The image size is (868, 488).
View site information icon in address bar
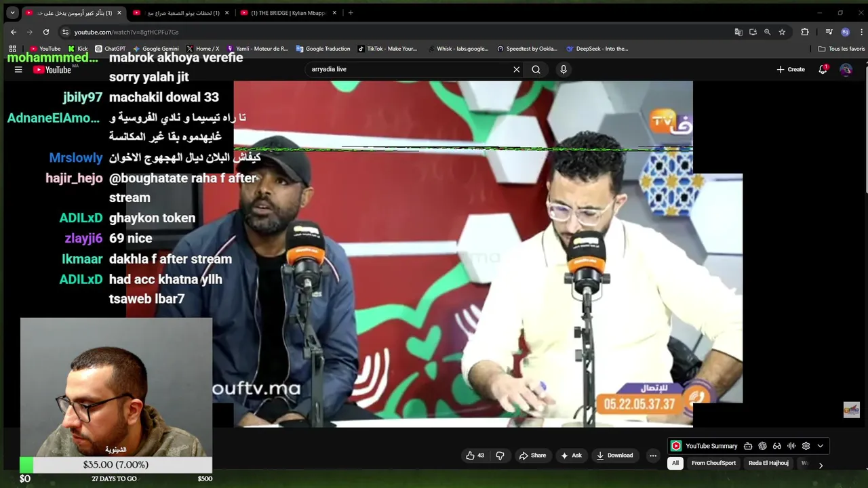point(65,32)
